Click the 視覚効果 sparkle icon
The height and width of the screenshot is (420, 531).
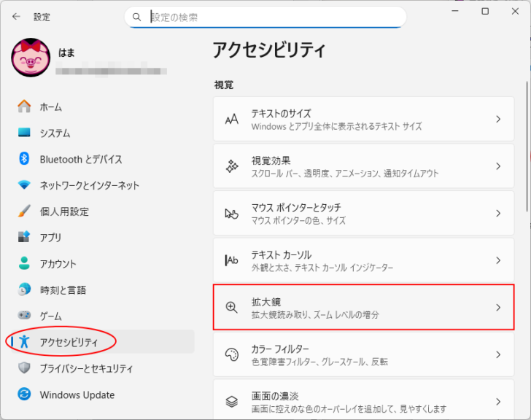click(232, 166)
